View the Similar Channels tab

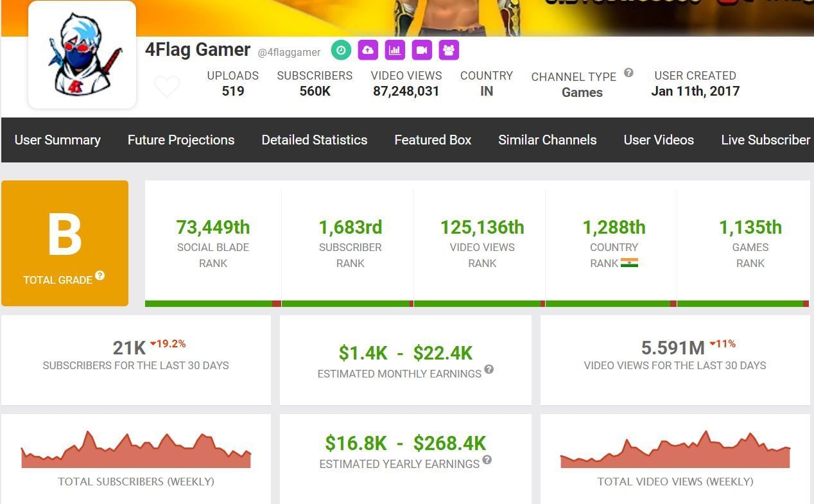pos(547,140)
